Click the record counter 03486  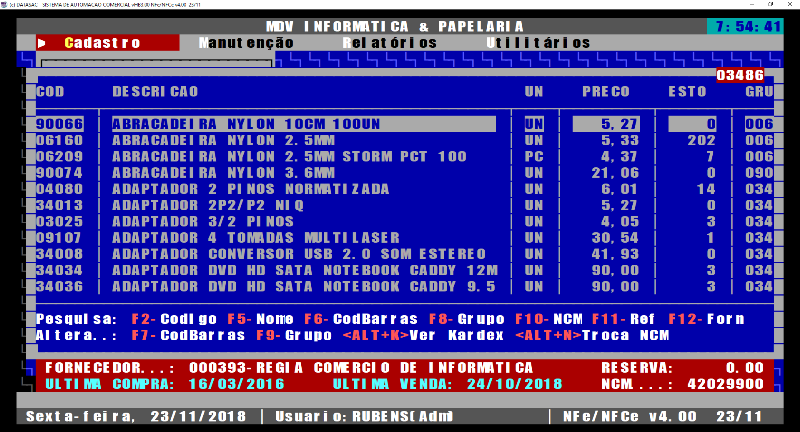point(740,75)
